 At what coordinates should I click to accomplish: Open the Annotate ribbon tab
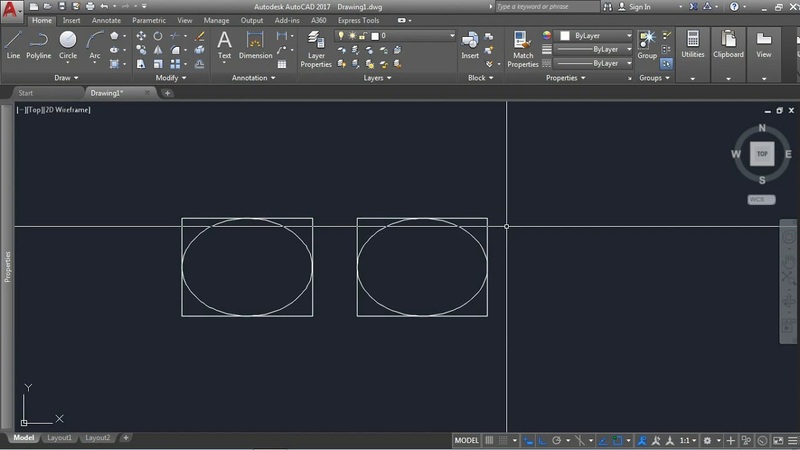point(106,20)
